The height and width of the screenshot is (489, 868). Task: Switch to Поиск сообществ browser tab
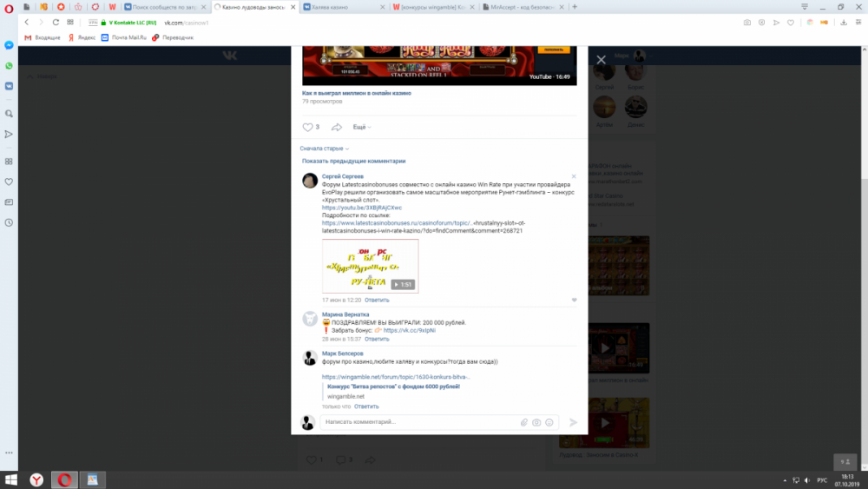click(165, 7)
